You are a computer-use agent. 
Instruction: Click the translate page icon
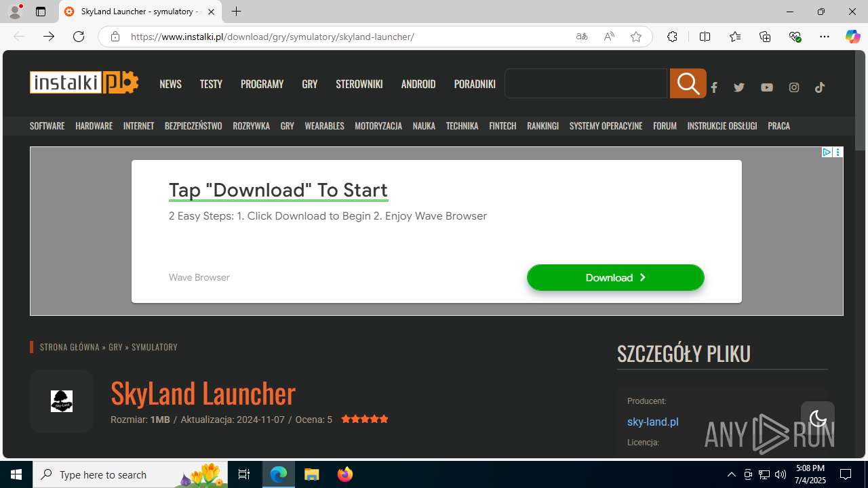point(582,37)
